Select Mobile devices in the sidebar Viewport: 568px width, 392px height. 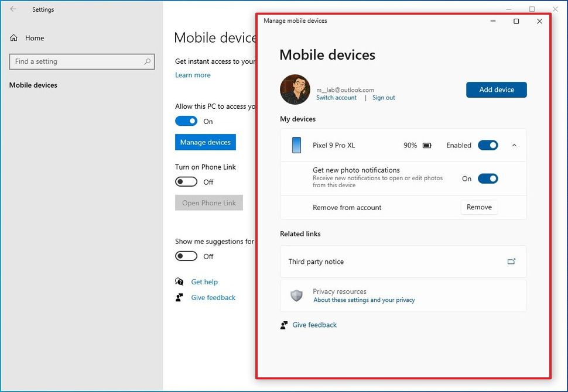[x=33, y=85]
